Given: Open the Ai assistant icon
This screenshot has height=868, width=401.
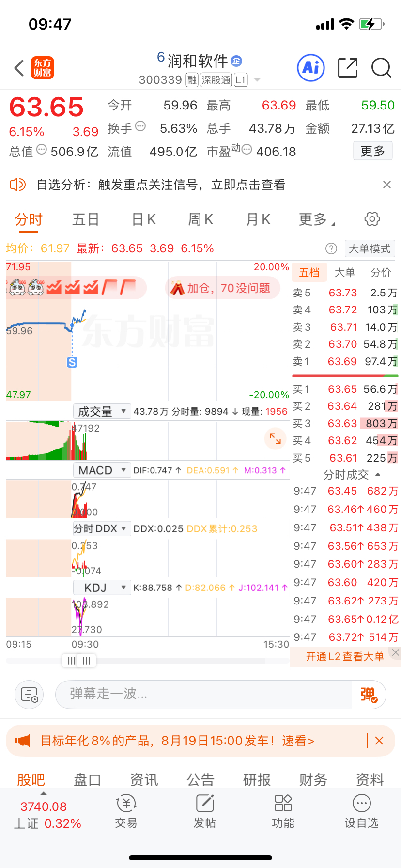Looking at the screenshot, I should 310,68.
